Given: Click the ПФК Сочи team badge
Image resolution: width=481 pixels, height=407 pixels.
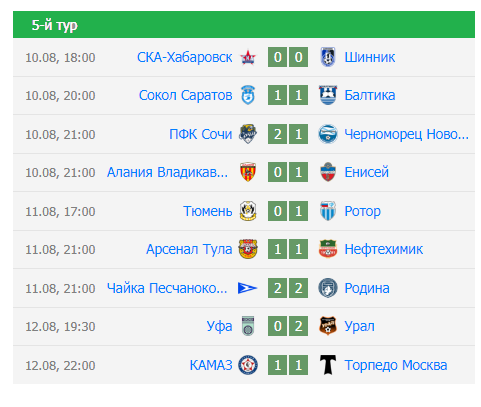Looking at the screenshot, I should 248,134.
